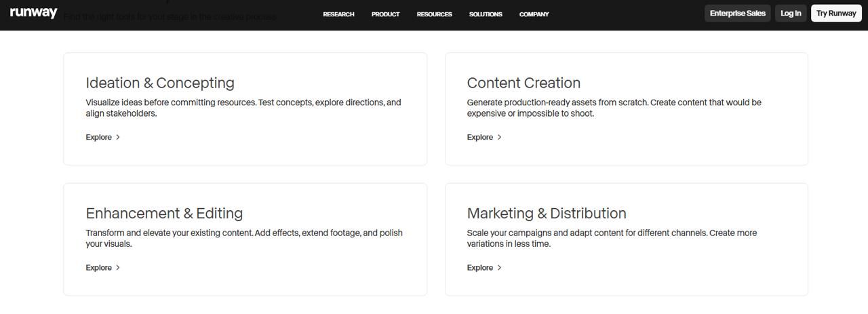Viewport: 868px width, 314px height.
Task: Click the Log In button
Action: coord(791,13)
